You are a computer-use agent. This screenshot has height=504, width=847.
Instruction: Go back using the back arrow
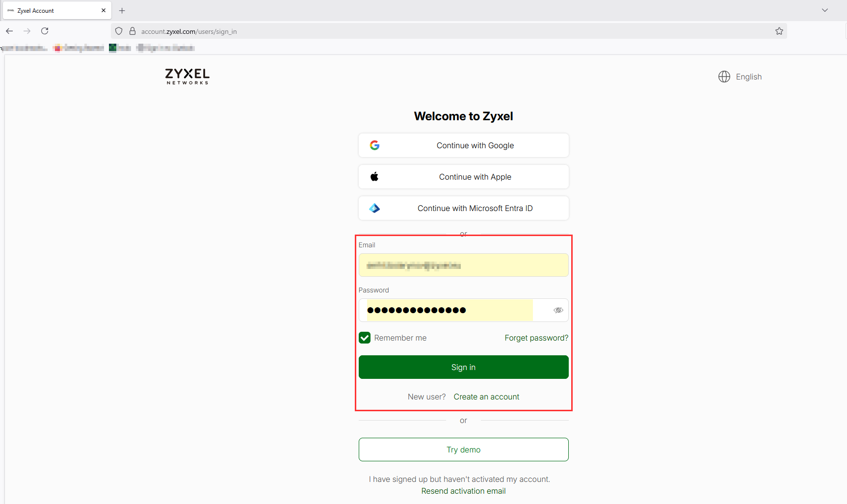point(9,31)
